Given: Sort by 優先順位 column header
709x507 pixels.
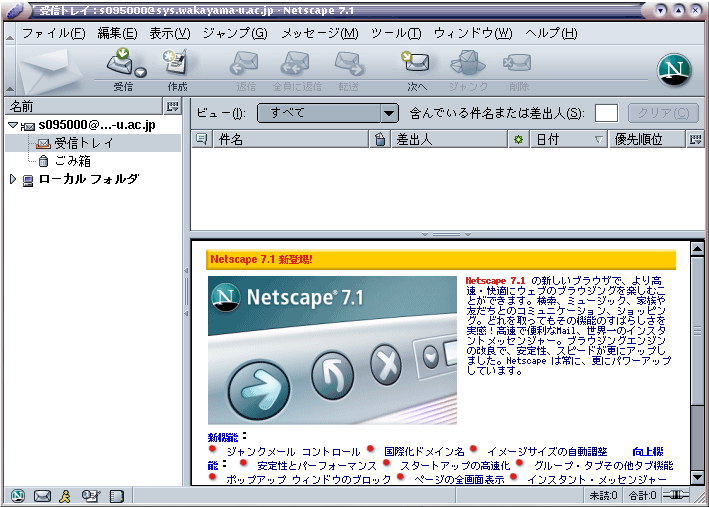Looking at the screenshot, I should 647,139.
